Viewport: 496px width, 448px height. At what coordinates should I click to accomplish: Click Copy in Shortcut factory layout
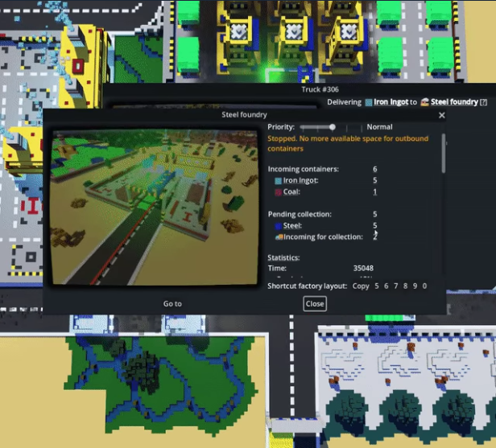point(361,286)
